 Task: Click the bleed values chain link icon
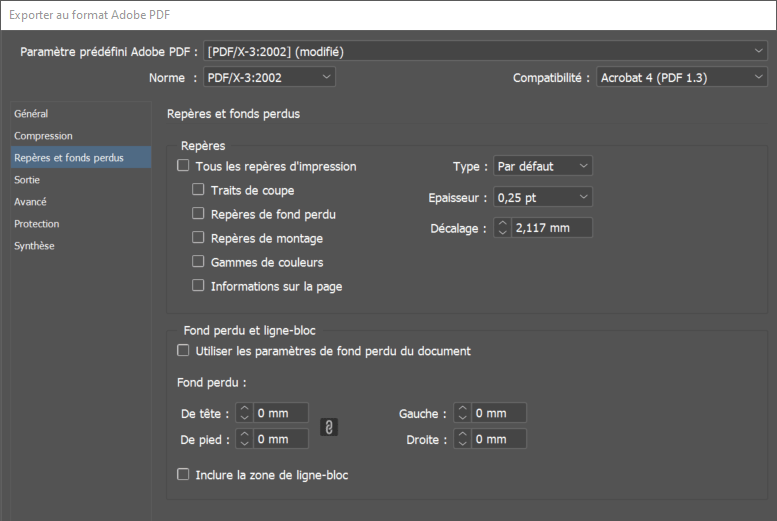click(329, 427)
